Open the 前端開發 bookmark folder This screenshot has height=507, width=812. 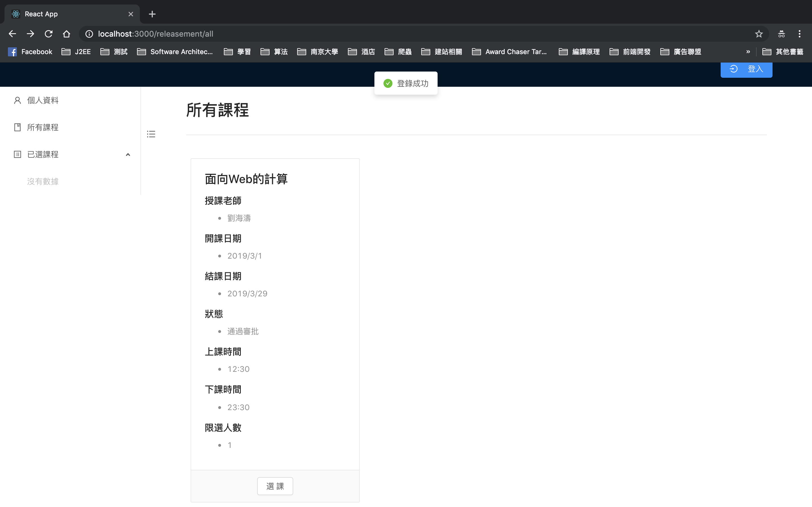pyautogui.click(x=630, y=52)
